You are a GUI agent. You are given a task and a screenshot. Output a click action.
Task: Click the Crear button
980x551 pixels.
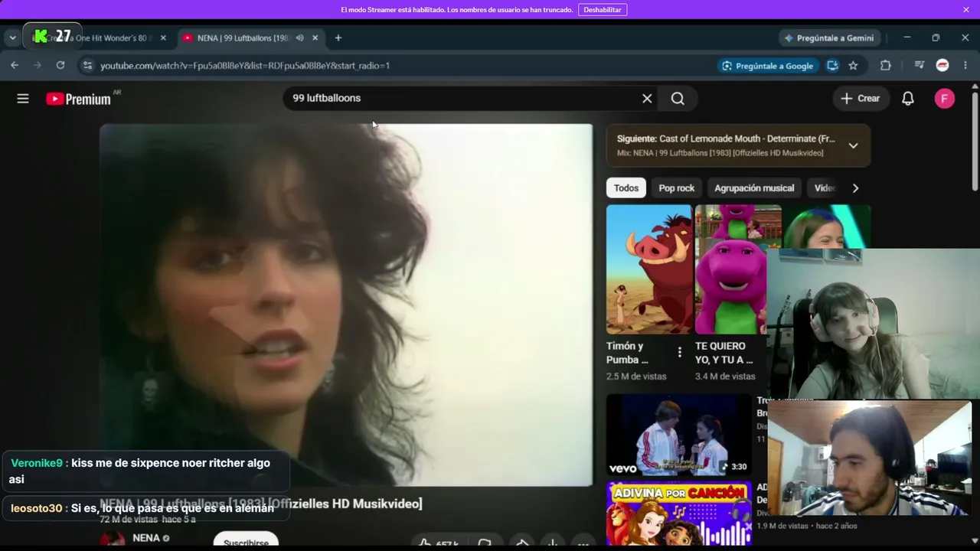(x=861, y=99)
